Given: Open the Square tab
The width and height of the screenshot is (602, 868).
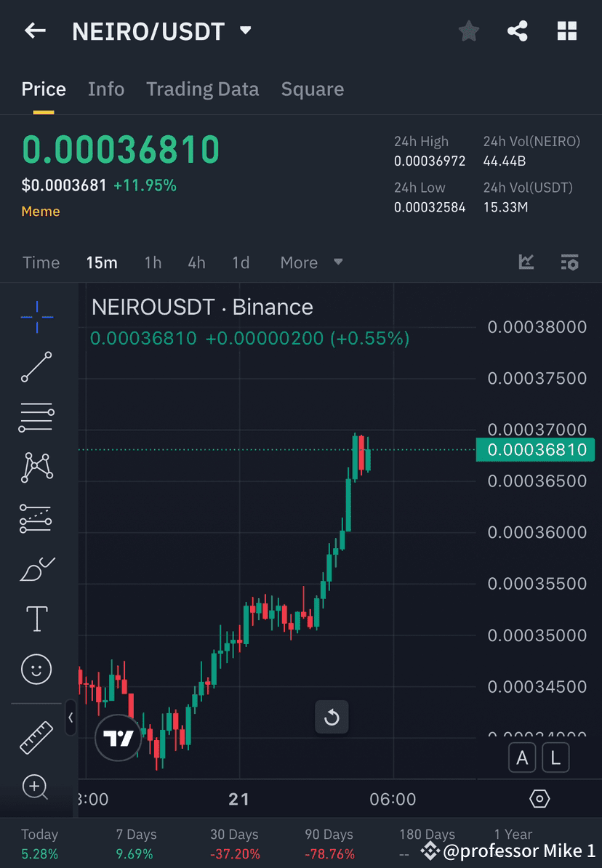Looking at the screenshot, I should point(313,89).
